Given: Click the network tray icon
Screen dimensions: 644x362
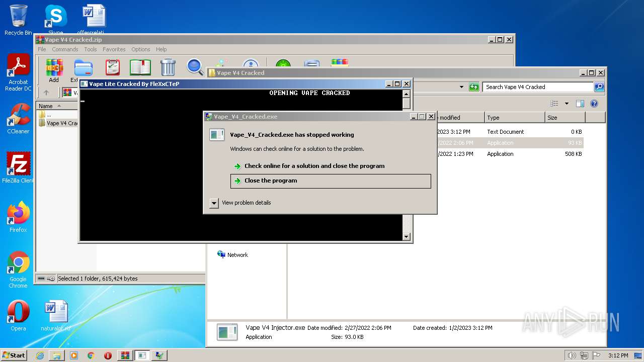Looking at the screenshot, I should [x=584, y=355].
